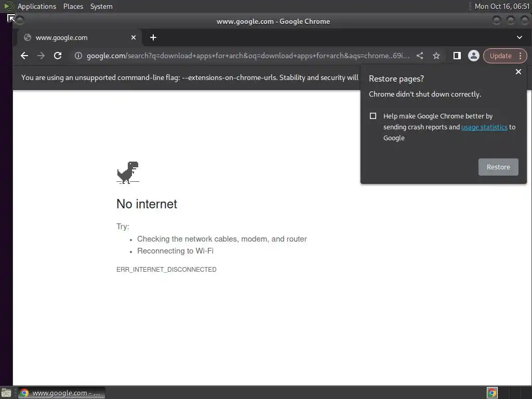Select the Chrome window in taskbar

tap(61, 393)
